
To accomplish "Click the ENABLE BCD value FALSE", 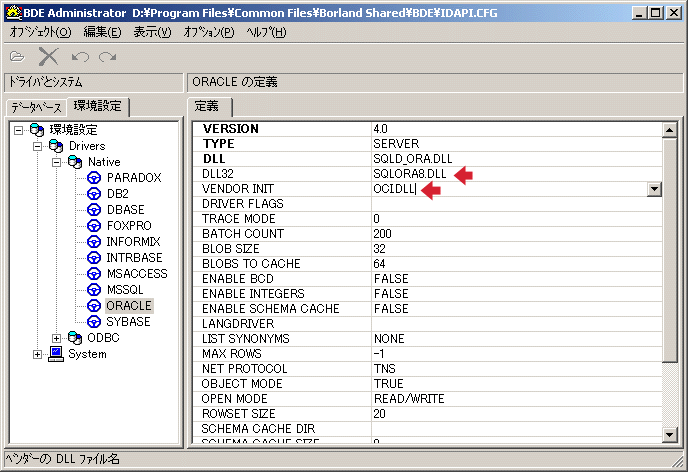I will [391, 279].
